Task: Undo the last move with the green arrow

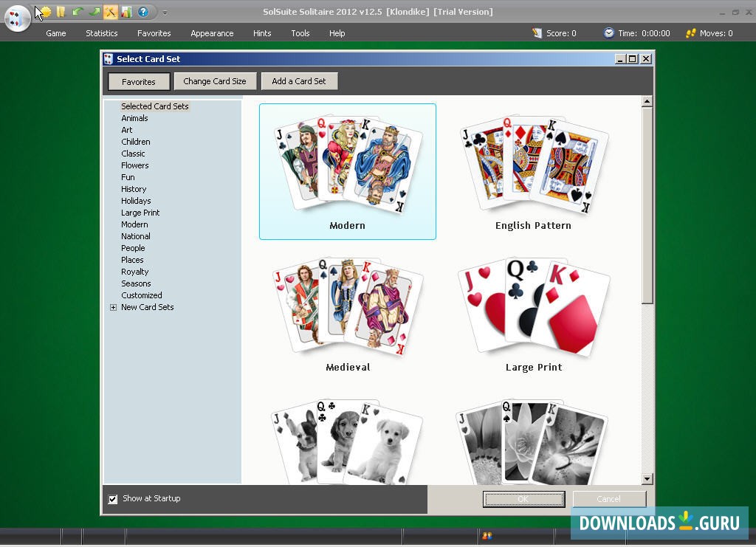Action: 77,12
